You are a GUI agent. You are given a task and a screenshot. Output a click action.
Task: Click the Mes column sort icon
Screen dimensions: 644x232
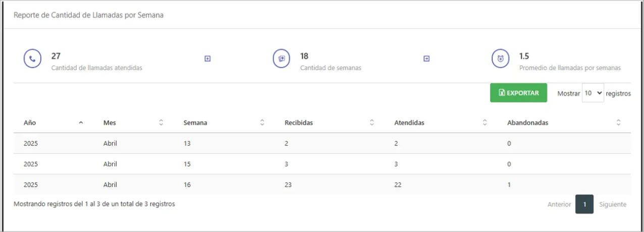point(161,123)
